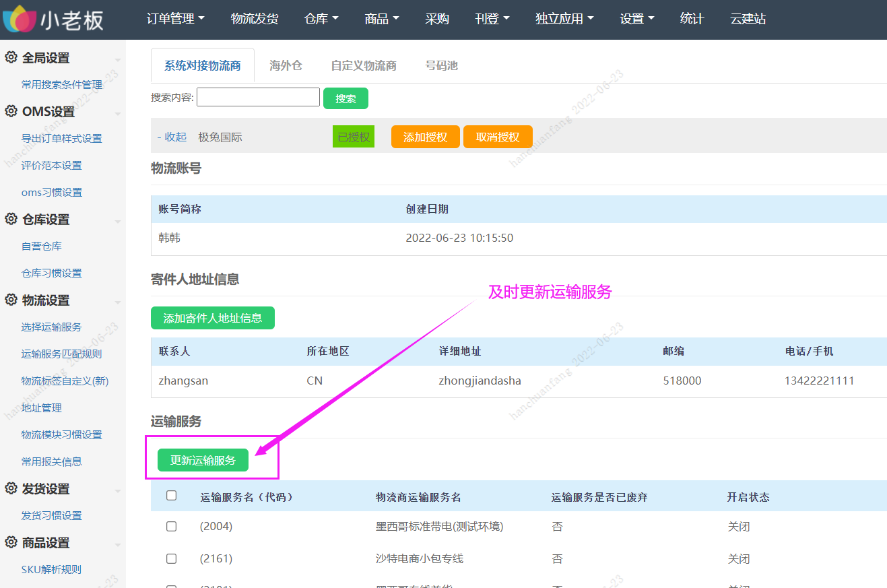The height and width of the screenshot is (588, 887).
Task: Switch to the 海外仓 tab
Action: click(x=286, y=66)
